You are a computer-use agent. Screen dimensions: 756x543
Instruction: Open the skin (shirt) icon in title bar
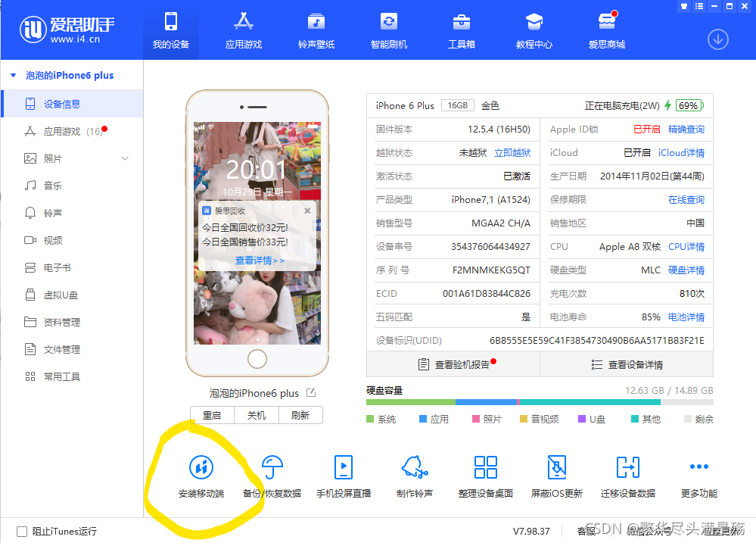tap(684, 6)
